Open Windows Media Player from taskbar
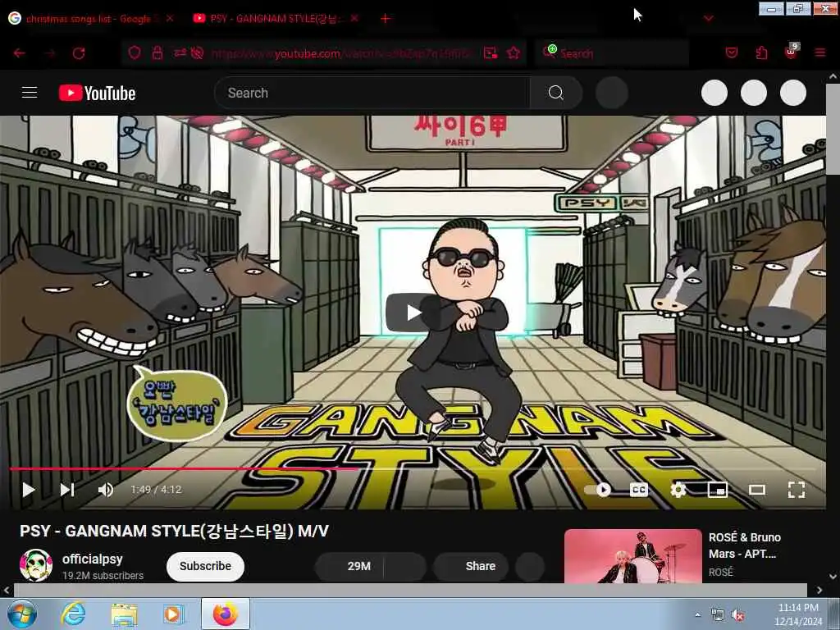 click(174, 614)
